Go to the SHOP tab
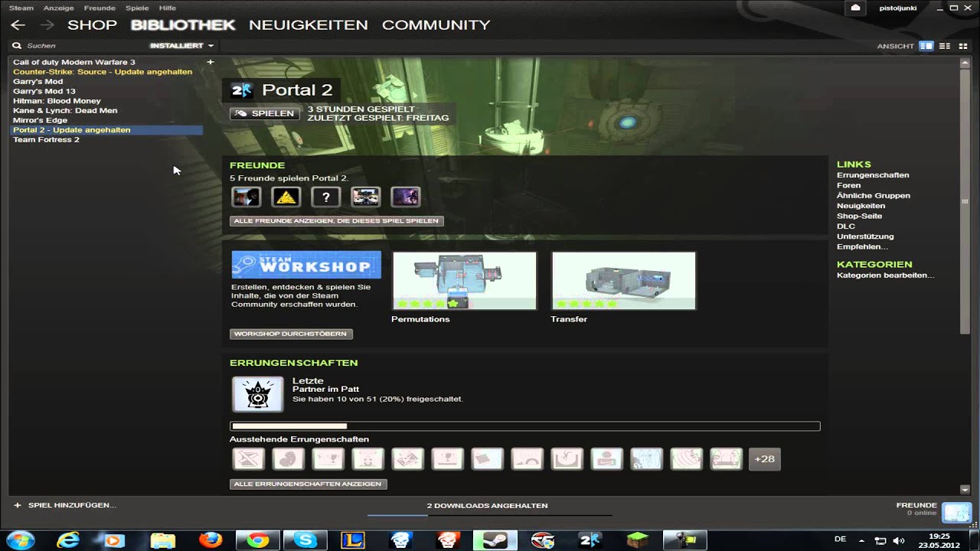980x551 pixels. (92, 25)
